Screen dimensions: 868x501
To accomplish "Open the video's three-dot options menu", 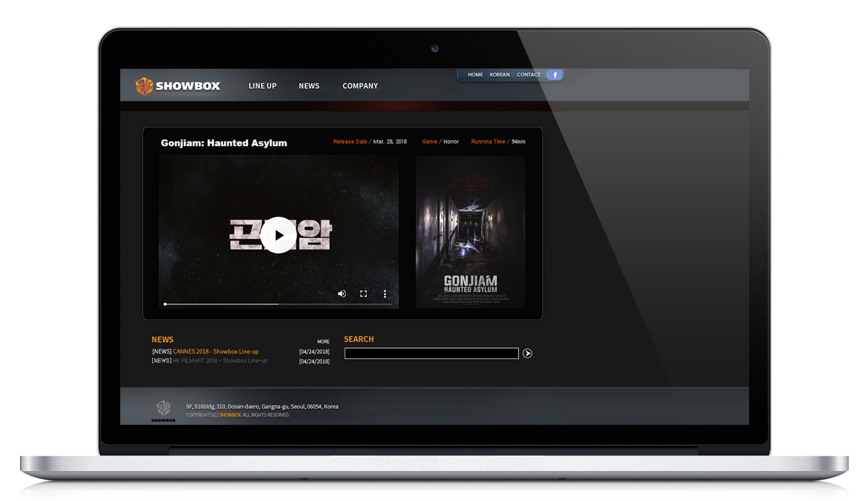I will 385,294.
